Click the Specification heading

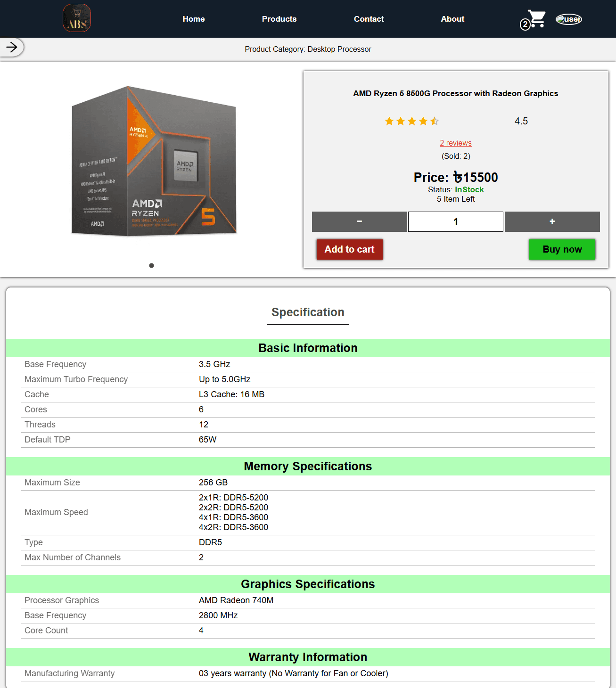308,312
